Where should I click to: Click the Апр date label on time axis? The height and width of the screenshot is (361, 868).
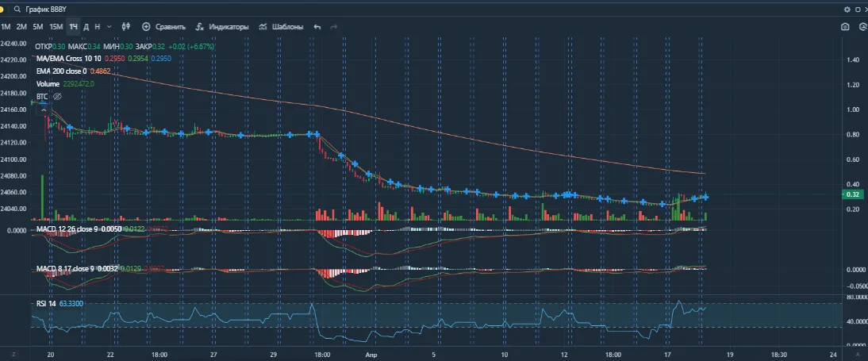371,354
